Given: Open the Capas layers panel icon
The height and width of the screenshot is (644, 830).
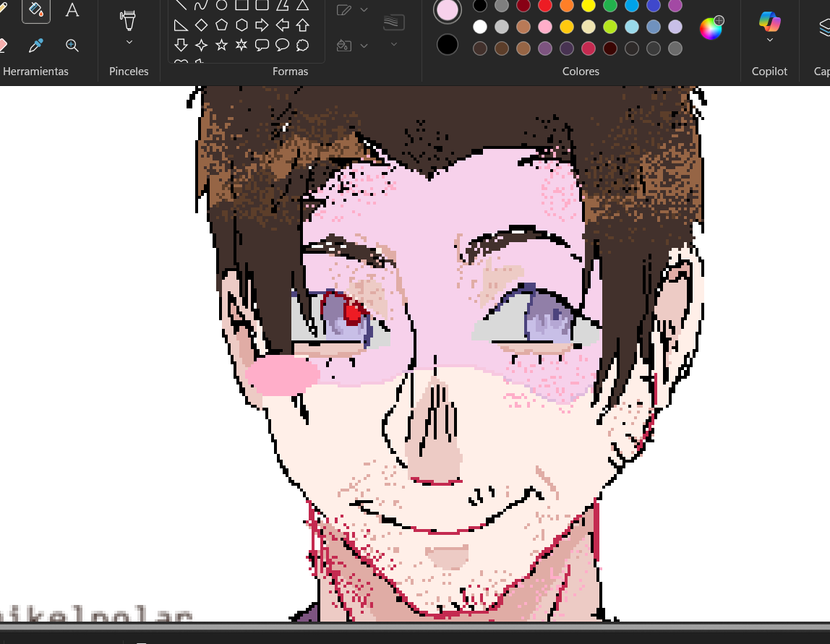Looking at the screenshot, I should tap(823, 27).
